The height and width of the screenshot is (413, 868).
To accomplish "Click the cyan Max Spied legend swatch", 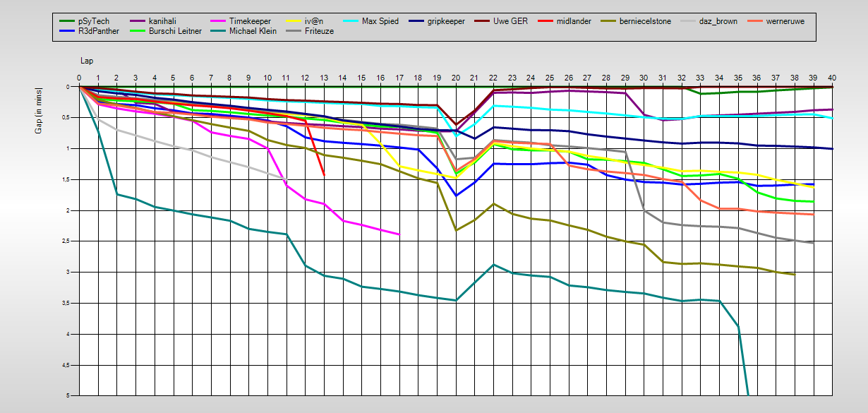I will pos(349,21).
